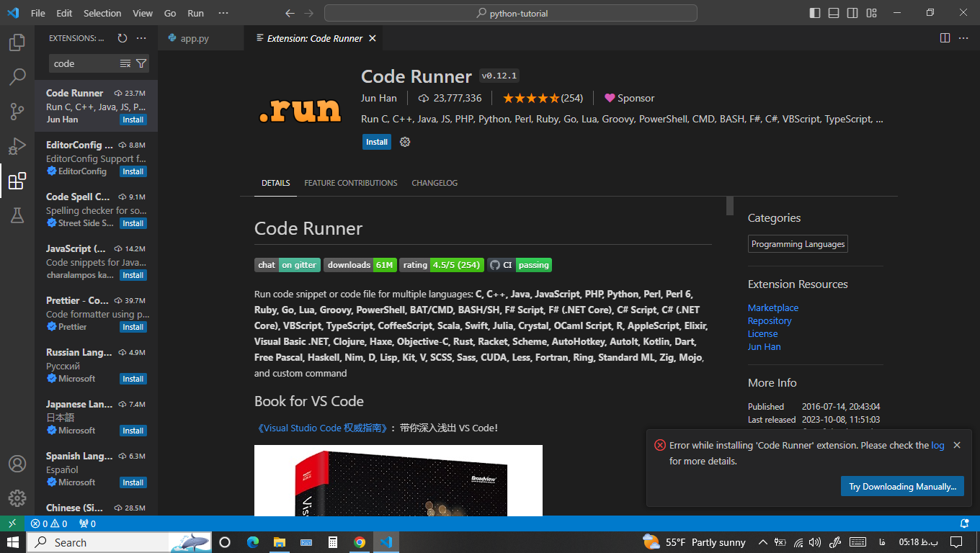
Task: Open the Source Control view
Action: click(x=17, y=111)
